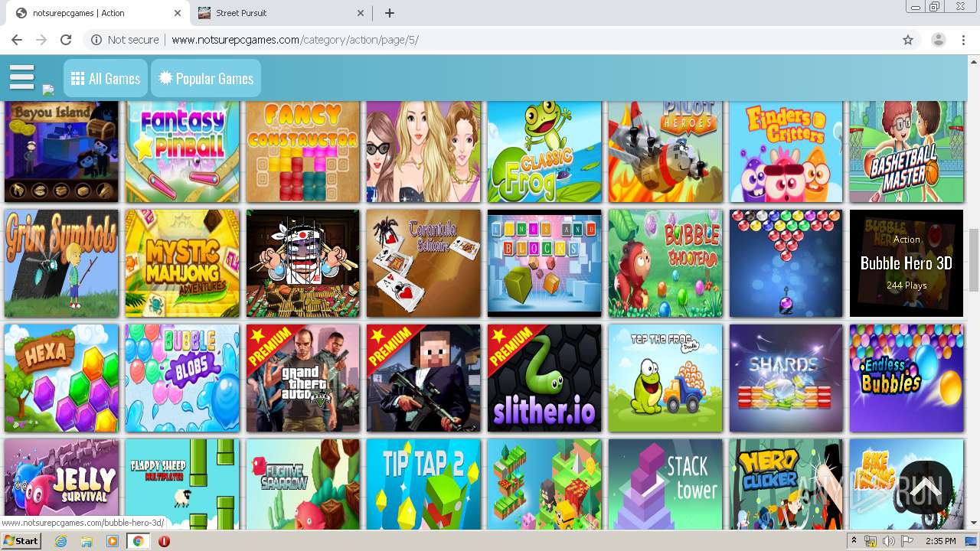
Task: Open the Hexa game thumbnail
Action: tap(61, 378)
